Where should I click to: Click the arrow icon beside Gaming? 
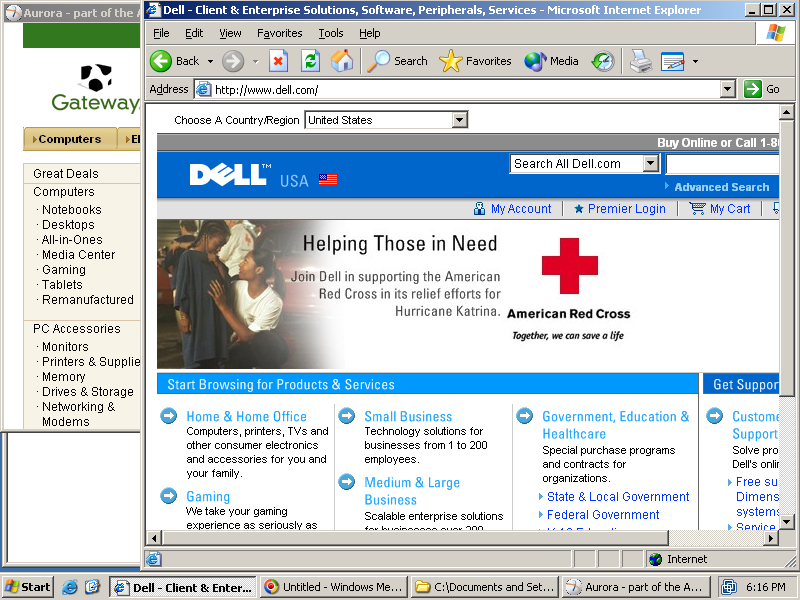click(x=169, y=495)
